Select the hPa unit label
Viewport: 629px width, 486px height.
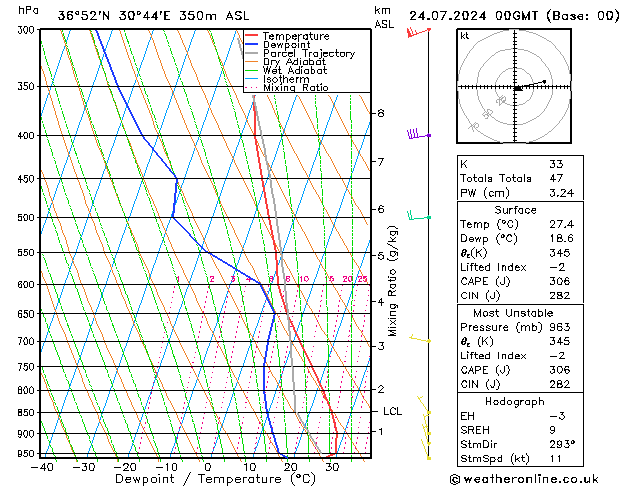tap(28, 10)
